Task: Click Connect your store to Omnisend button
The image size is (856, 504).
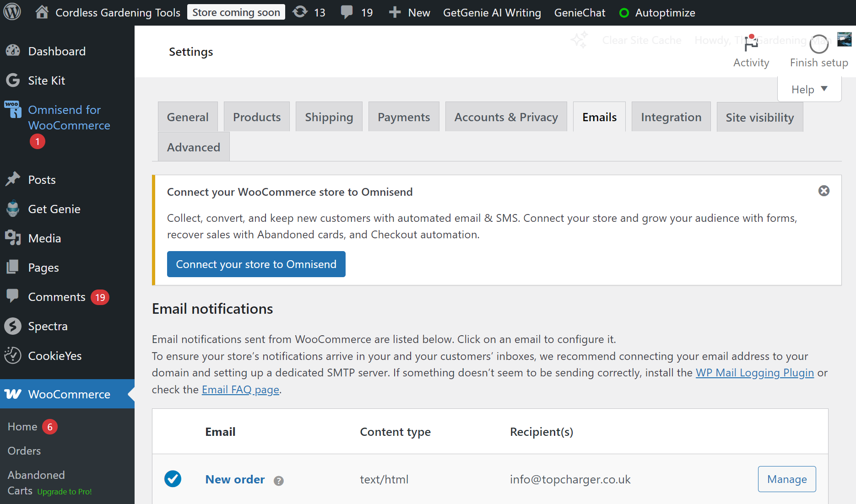Action: coord(256,264)
